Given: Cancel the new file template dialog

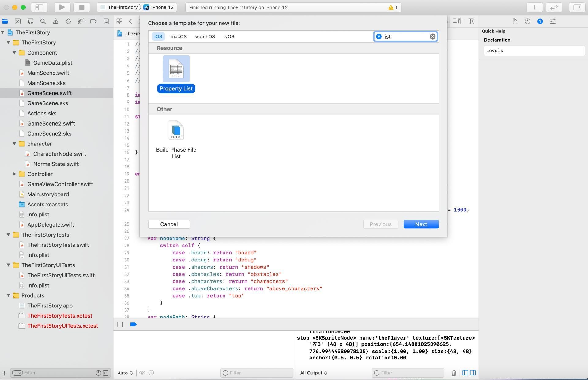Looking at the screenshot, I should pyautogui.click(x=169, y=224).
